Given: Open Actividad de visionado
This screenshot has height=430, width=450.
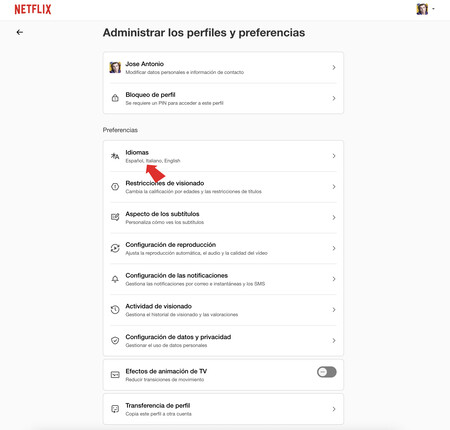Looking at the screenshot, I should pos(223,310).
